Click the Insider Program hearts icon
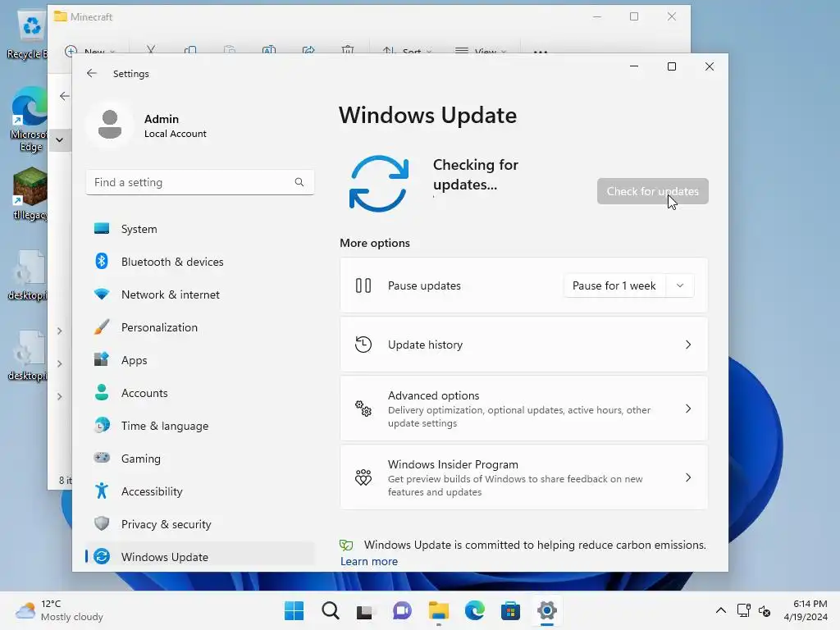 point(363,477)
